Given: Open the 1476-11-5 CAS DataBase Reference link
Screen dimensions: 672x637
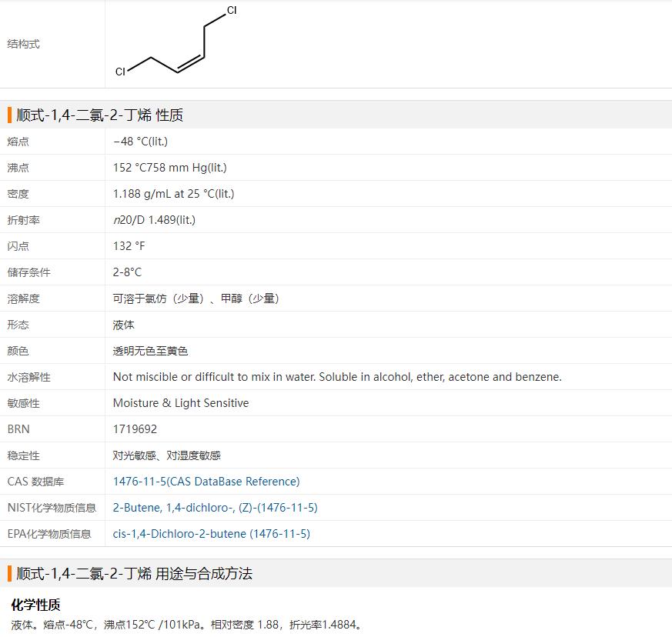Looking at the screenshot, I should pyautogui.click(x=206, y=482).
